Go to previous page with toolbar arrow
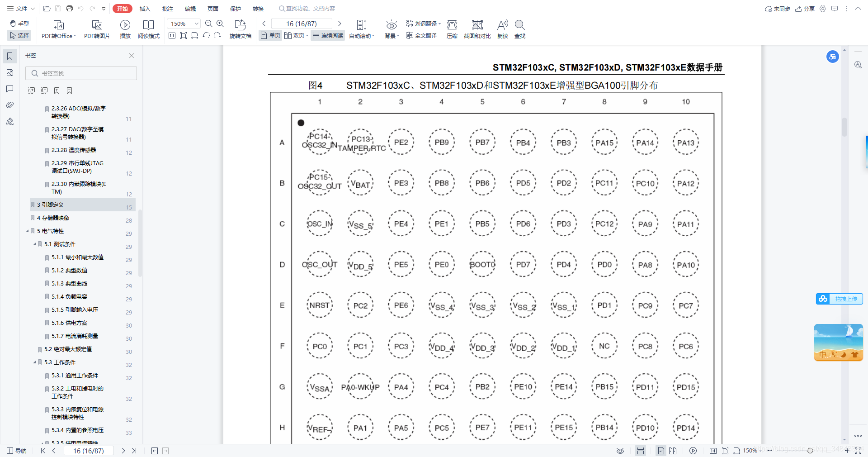Viewport: 868px width, 457px height. tap(264, 24)
